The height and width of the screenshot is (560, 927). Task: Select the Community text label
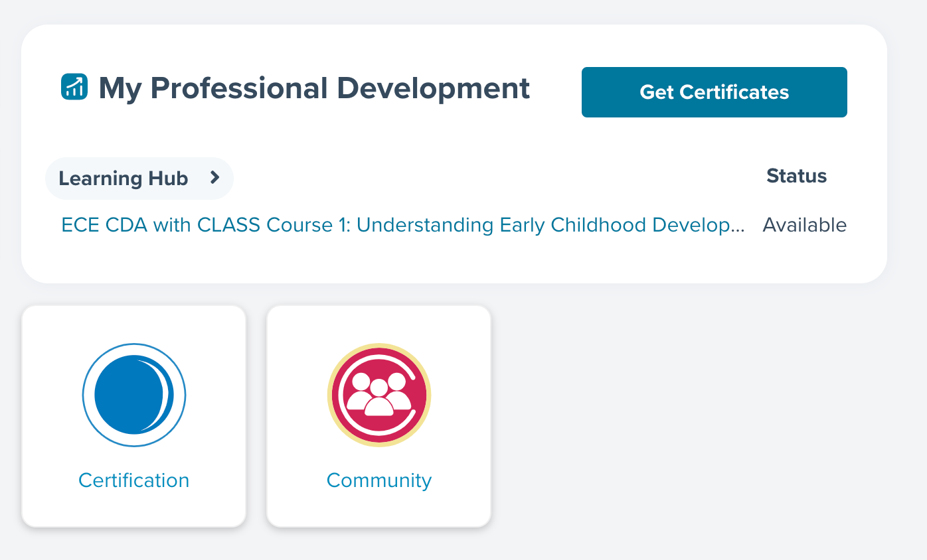pyautogui.click(x=379, y=480)
